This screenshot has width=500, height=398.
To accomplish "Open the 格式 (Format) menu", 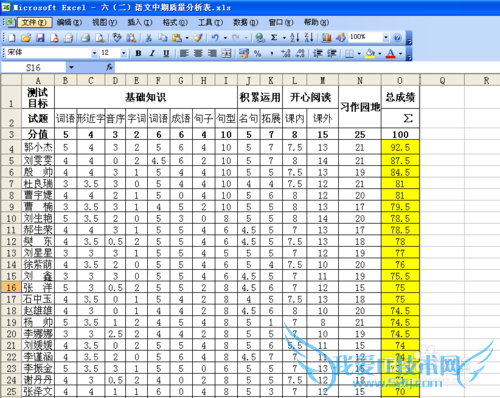I will (175, 22).
